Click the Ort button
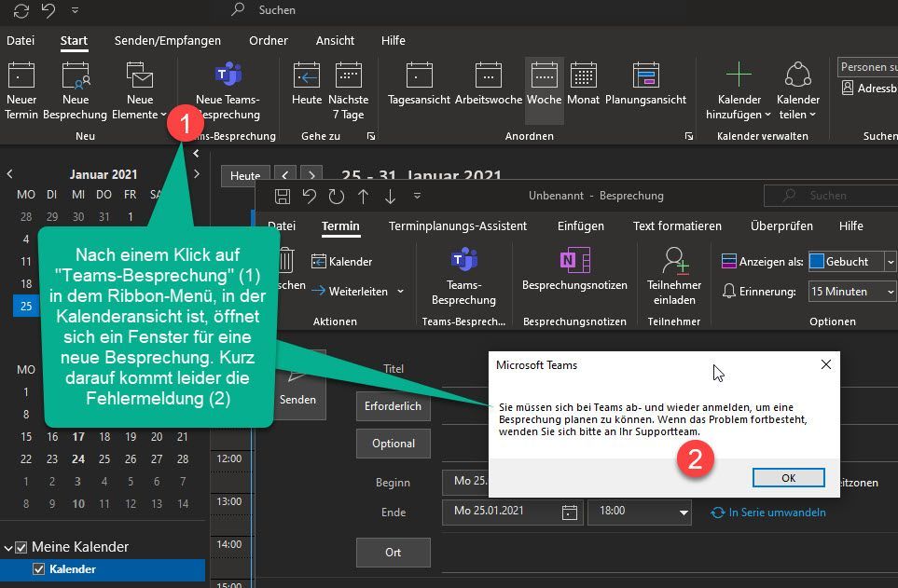Image resolution: width=898 pixels, height=588 pixels. click(x=393, y=553)
